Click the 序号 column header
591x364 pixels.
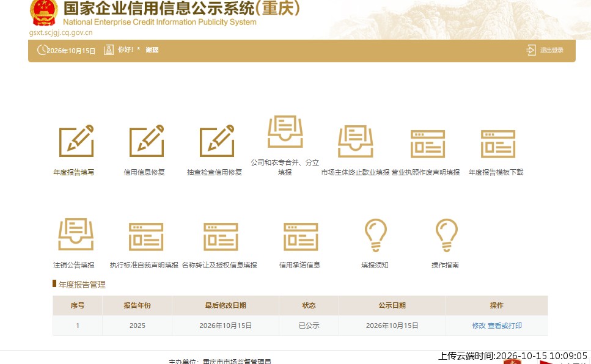78,305
